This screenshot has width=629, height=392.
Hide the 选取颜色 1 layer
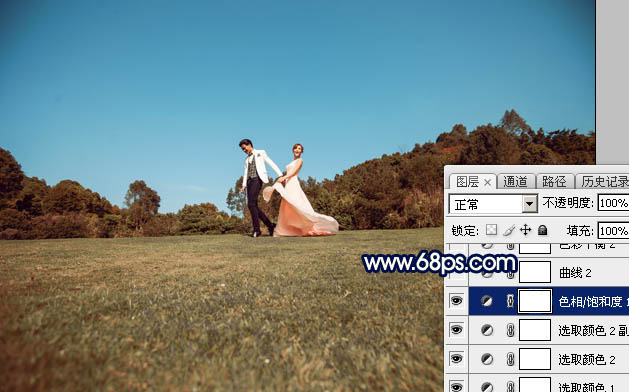[457, 387]
